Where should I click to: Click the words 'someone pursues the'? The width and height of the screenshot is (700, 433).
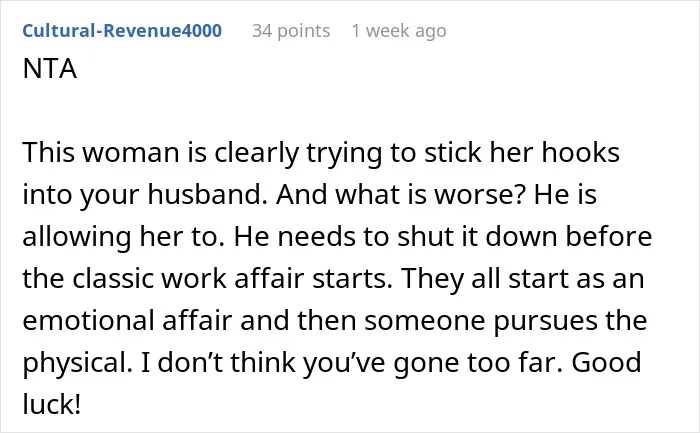(505, 321)
